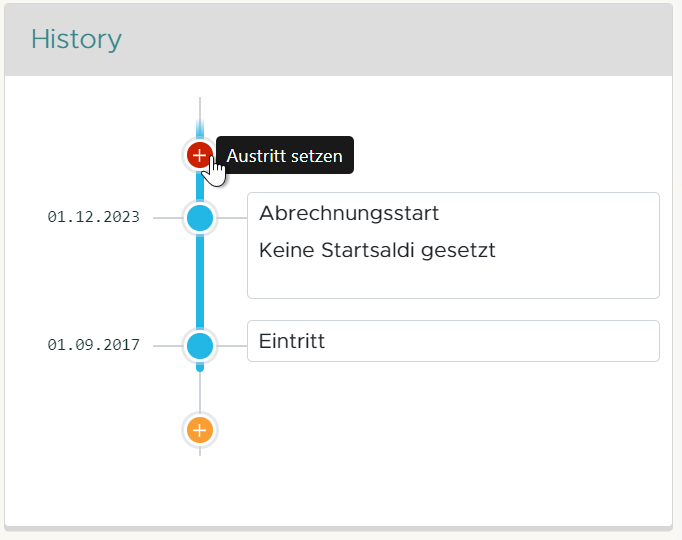Click timeline line between Eintritt marker and orange plus
Viewport: 682px width, 540px height.
click(x=200, y=392)
